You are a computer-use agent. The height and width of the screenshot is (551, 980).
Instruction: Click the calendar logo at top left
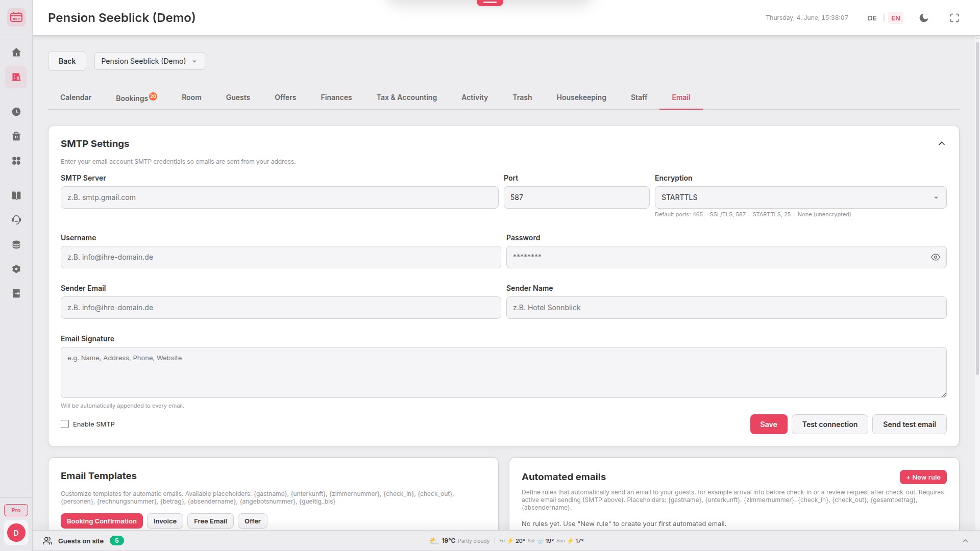(16, 17)
